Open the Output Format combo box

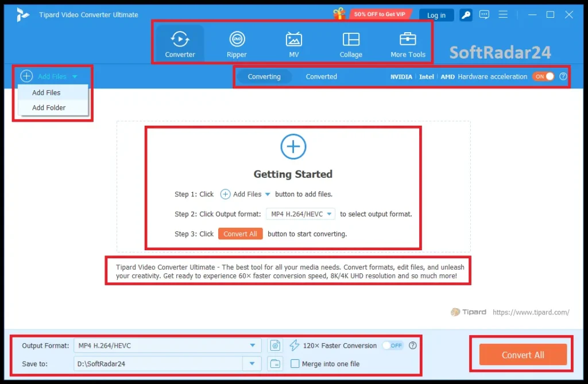[167, 346]
